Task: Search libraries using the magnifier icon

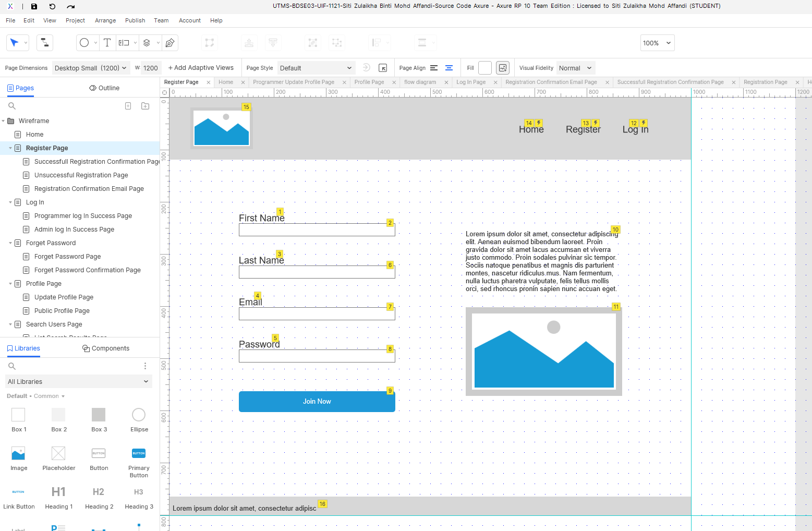Action: [x=12, y=366]
